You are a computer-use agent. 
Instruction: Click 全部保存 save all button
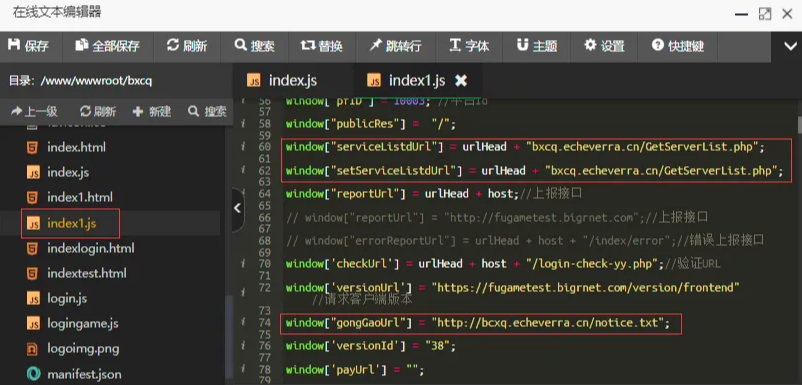pyautogui.click(x=108, y=46)
